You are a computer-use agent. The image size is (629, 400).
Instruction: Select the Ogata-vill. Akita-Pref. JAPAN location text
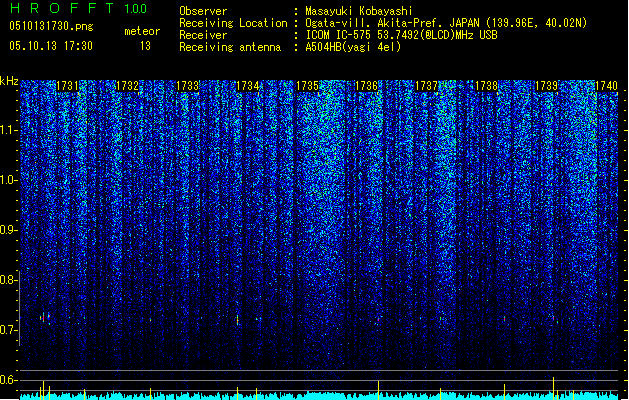446,23
